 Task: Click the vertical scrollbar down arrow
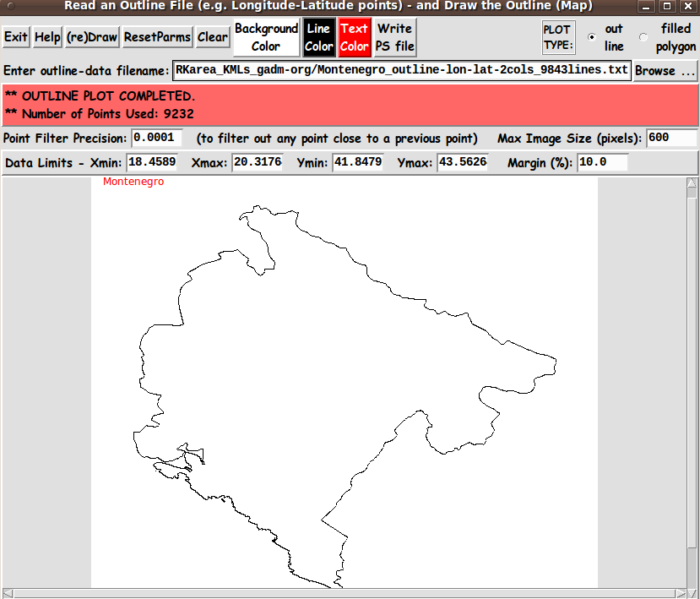(x=692, y=593)
